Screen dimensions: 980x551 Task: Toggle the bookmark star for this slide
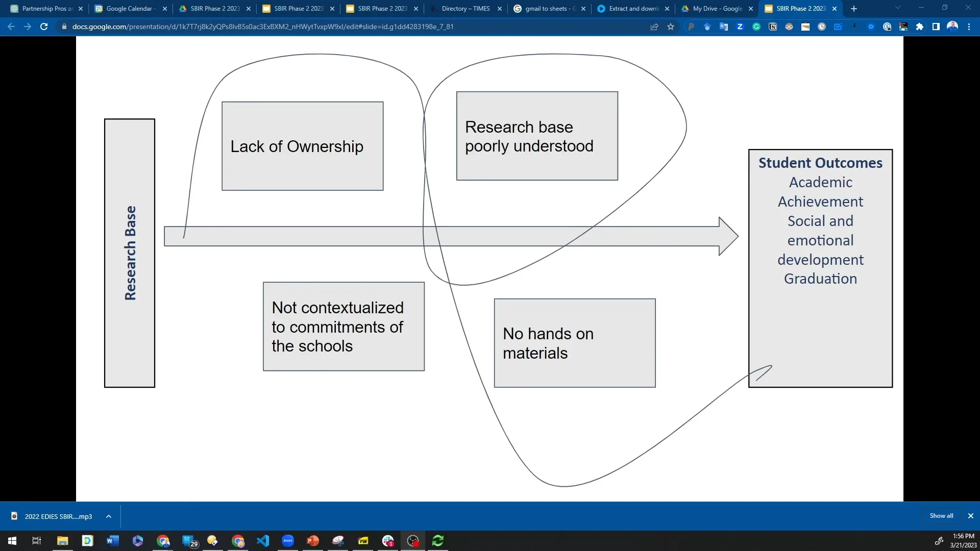tap(671, 27)
